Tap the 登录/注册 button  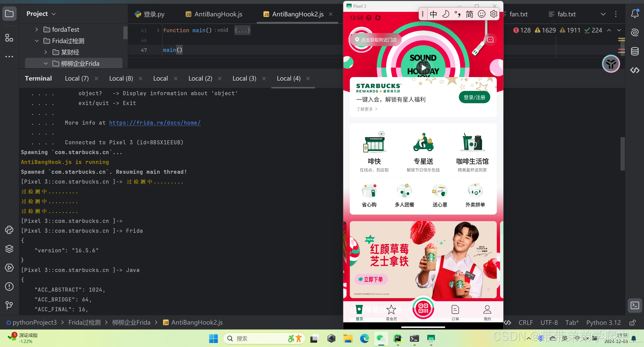[474, 97]
